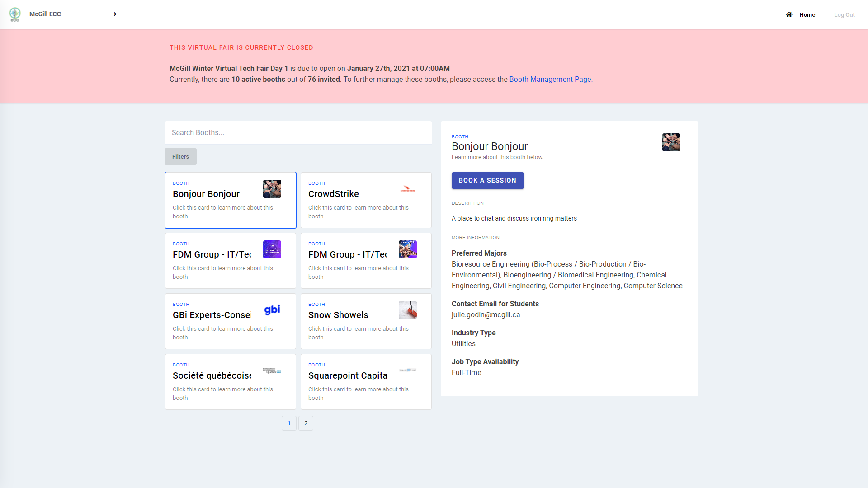Click the GBi Experts-Conseil gbi logo
Image resolution: width=868 pixels, height=488 pixels.
272,310
